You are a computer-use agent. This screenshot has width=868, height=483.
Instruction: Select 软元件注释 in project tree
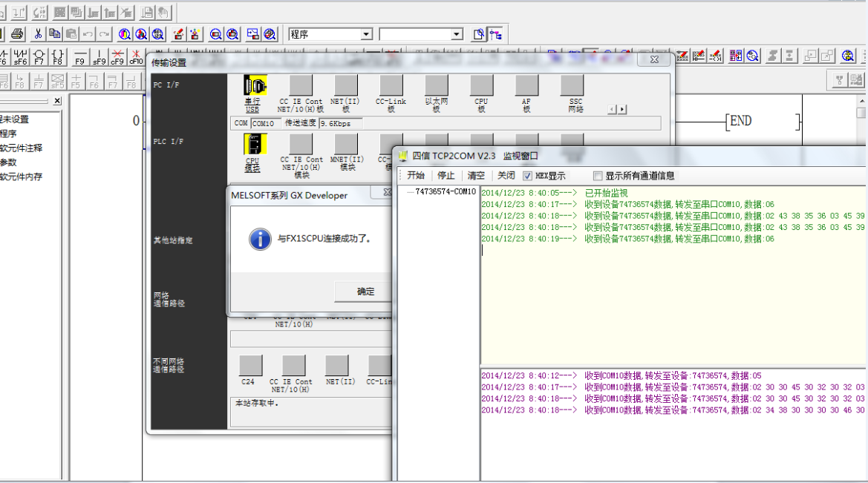click(x=21, y=148)
